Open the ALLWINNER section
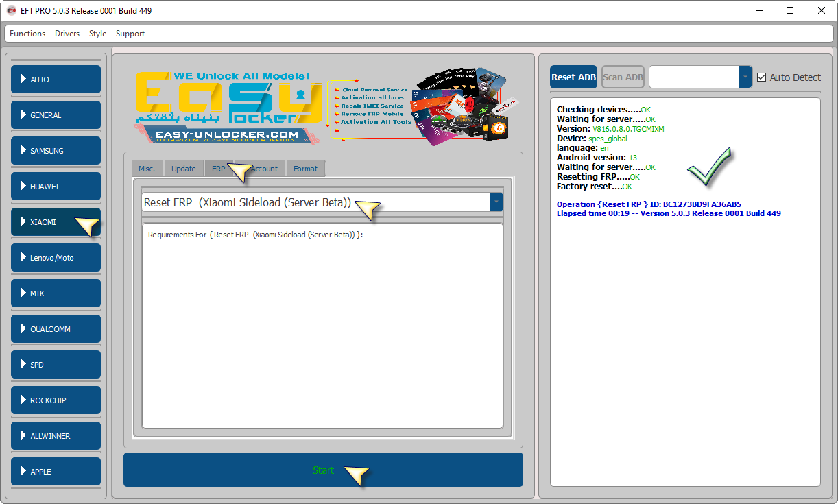Viewport: 838px width, 504px height. pyautogui.click(x=56, y=436)
